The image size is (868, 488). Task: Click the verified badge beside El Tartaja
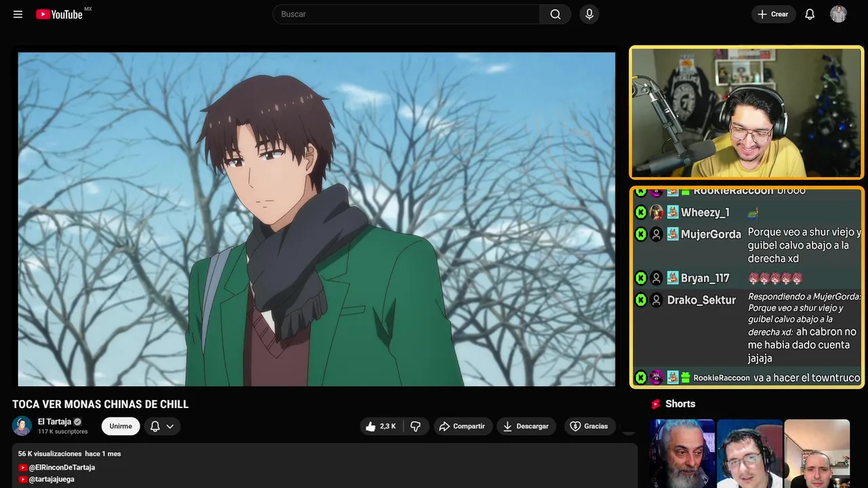point(77,422)
